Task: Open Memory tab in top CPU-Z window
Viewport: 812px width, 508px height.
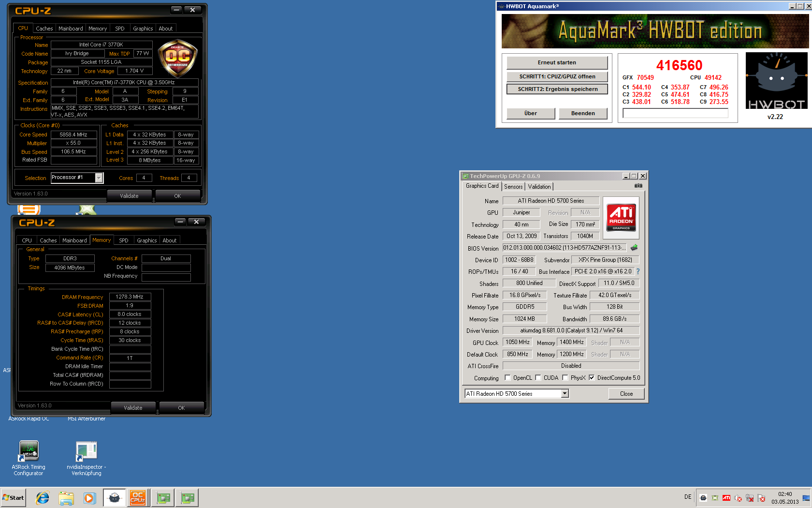Action: coord(98,29)
